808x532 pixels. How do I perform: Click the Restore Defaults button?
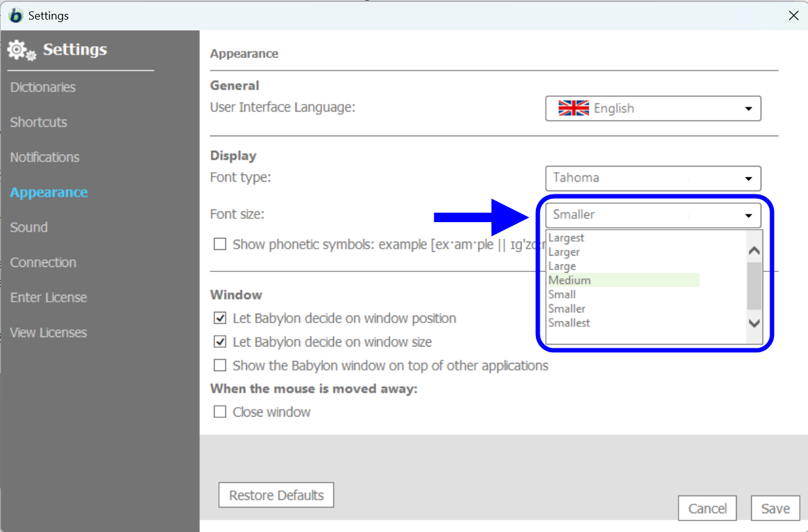coord(276,495)
